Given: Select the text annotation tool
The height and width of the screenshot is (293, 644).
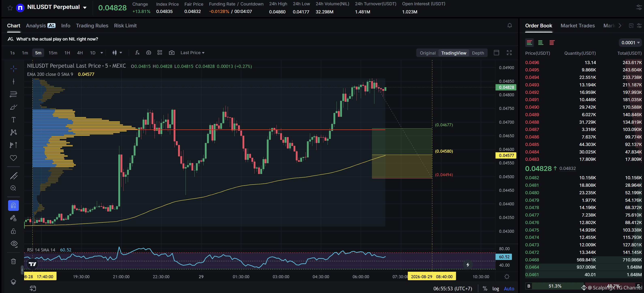Looking at the screenshot, I should [x=14, y=120].
